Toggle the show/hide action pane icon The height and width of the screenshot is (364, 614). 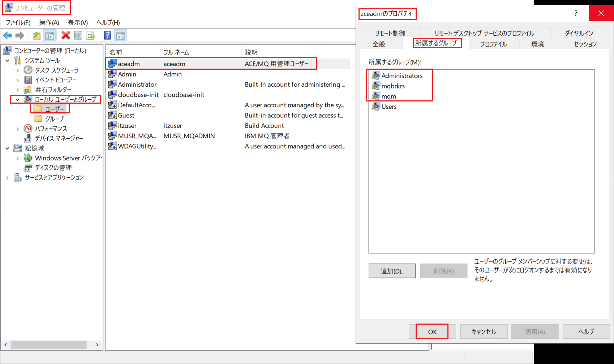(x=121, y=35)
